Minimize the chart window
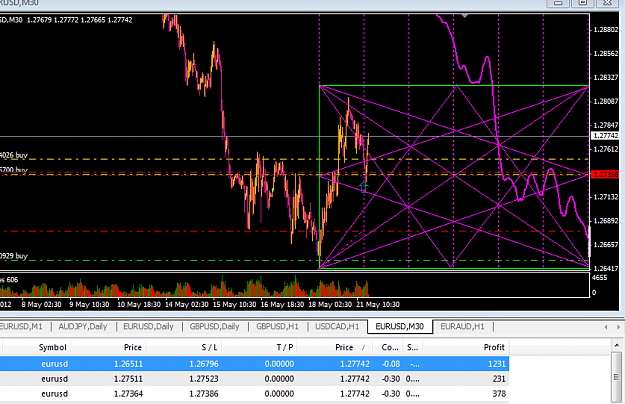This screenshot has height=404, width=625. click(558, 3)
